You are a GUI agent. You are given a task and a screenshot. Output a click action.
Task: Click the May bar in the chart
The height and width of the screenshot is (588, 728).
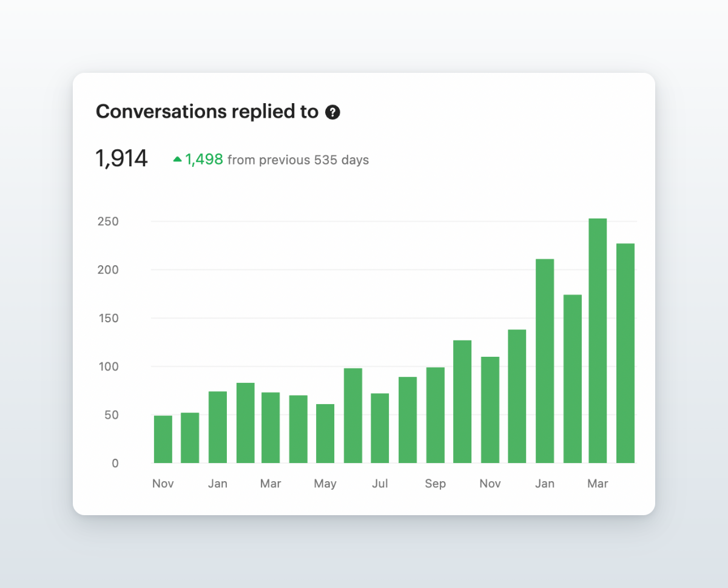pos(325,433)
